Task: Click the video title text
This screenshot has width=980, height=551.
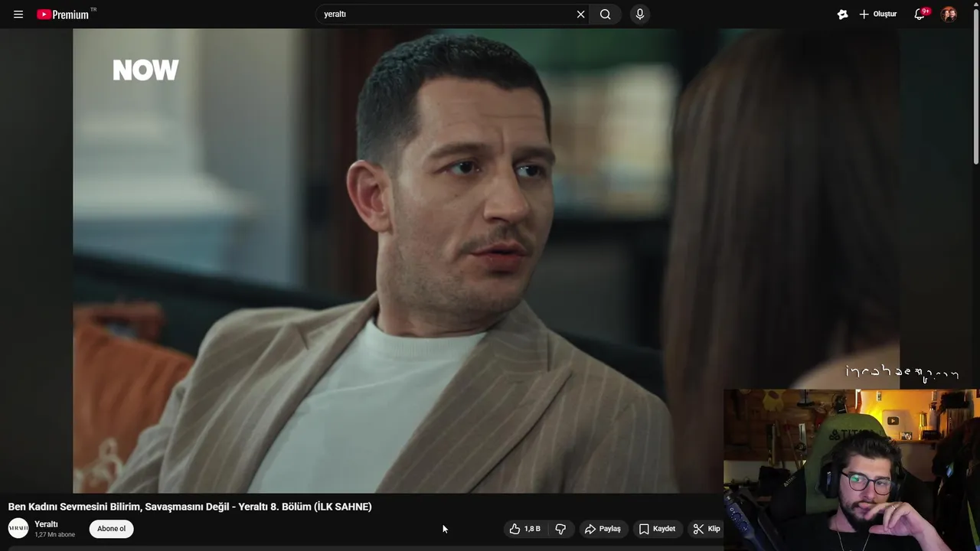Action: click(x=190, y=507)
